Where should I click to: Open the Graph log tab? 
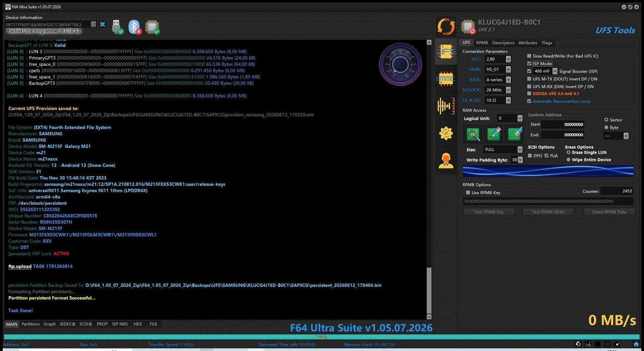pos(49,324)
